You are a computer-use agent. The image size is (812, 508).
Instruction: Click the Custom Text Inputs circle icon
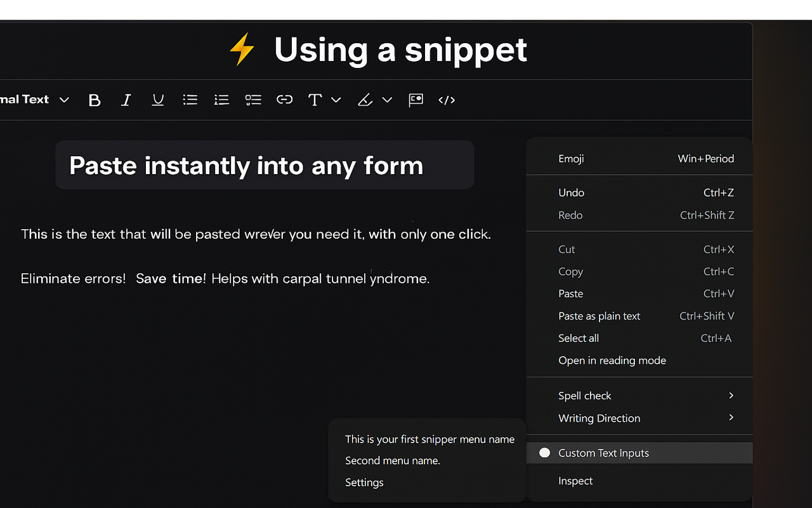[x=544, y=453]
